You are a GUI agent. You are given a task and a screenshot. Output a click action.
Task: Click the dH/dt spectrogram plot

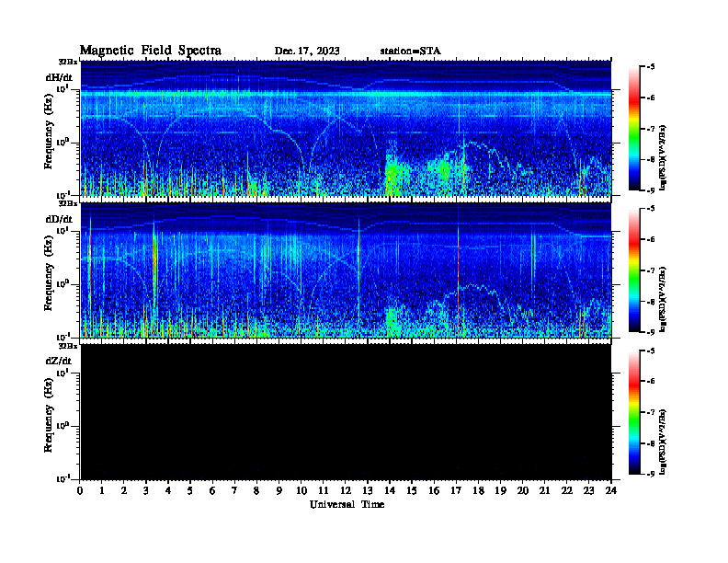tap(346, 128)
